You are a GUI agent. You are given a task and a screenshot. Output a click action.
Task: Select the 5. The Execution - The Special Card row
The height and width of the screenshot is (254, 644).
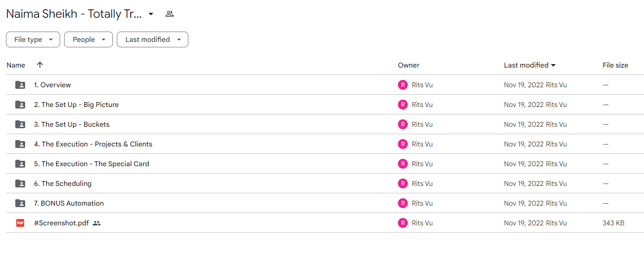click(x=325, y=164)
